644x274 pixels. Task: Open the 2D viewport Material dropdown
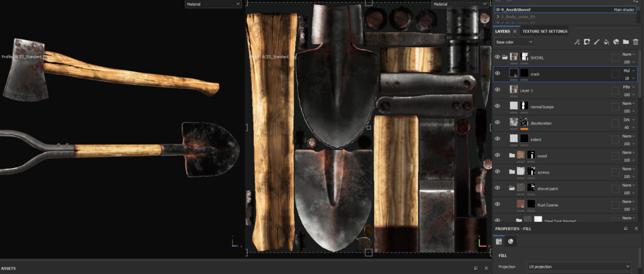tap(460, 4)
